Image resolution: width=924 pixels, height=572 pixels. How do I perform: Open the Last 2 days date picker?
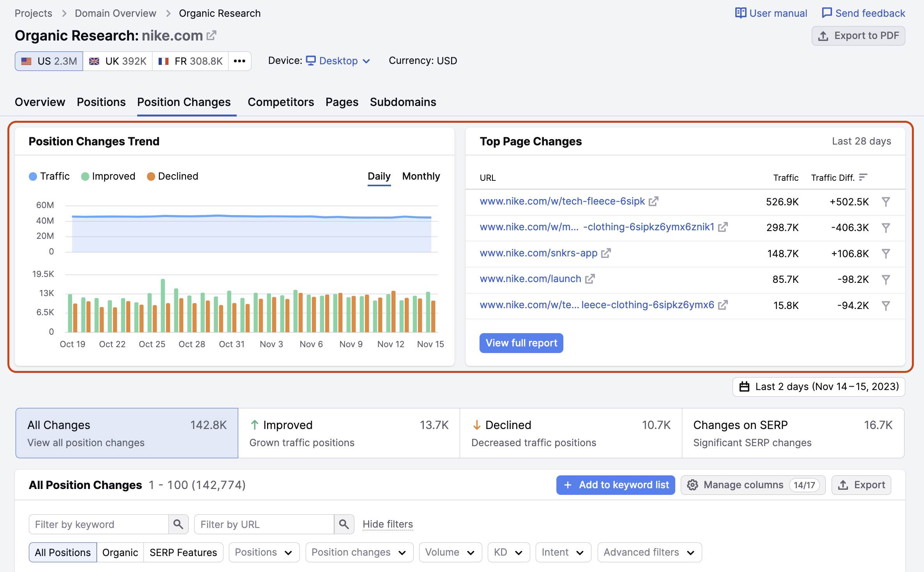819,387
